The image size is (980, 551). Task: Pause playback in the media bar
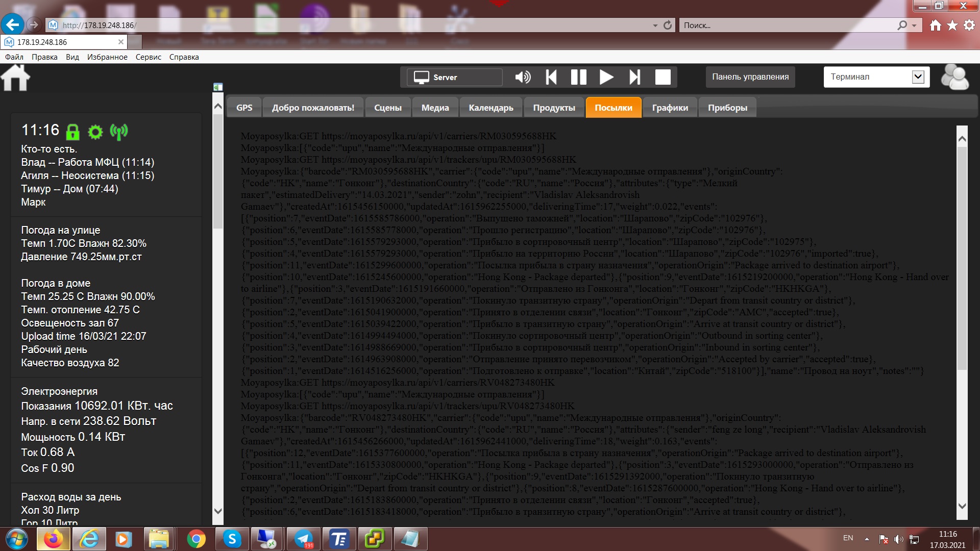click(578, 77)
